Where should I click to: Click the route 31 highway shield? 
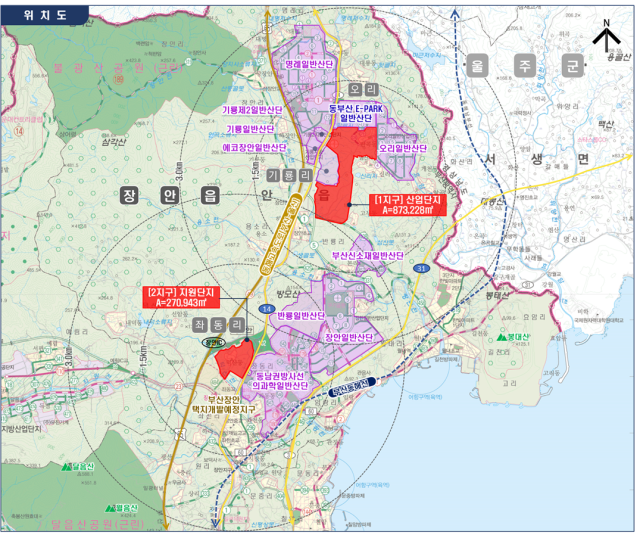click(423, 269)
